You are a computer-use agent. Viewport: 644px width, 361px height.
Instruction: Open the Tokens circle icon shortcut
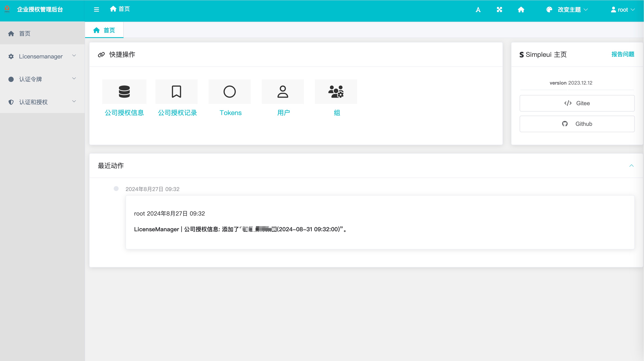click(x=229, y=92)
